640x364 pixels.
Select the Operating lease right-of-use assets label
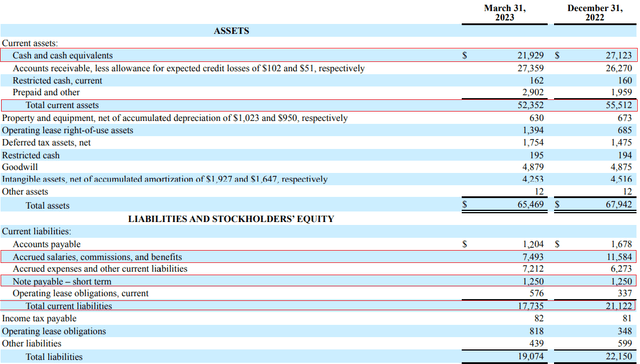click(67, 130)
